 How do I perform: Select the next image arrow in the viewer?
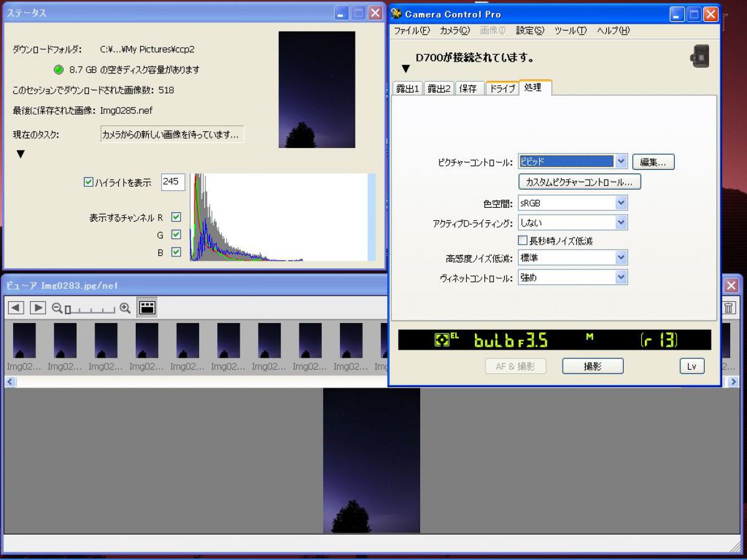pyautogui.click(x=37, y=307)
